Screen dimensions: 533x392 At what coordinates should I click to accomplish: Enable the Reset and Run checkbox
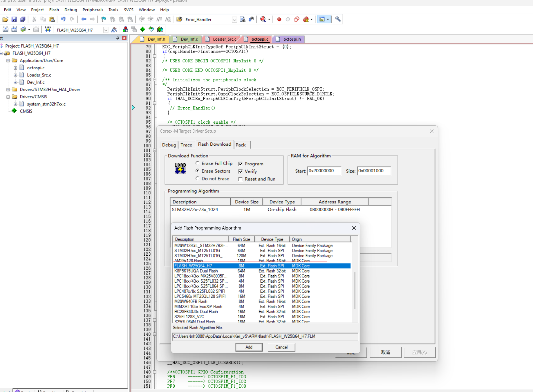click(x=241, y=179)
